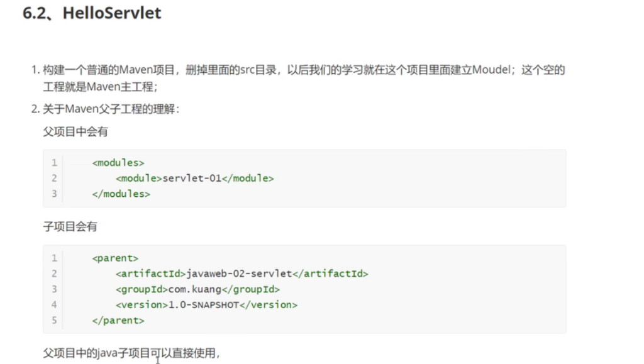The image size is (644, 364).
Task: Click the closing </parent> tag line
Action: coord(118,321)
